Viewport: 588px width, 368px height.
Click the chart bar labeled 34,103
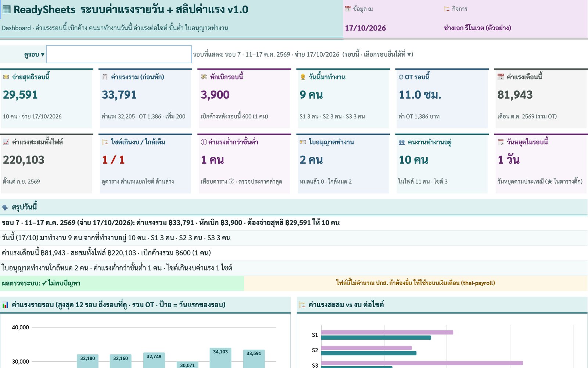coord(220,358)
